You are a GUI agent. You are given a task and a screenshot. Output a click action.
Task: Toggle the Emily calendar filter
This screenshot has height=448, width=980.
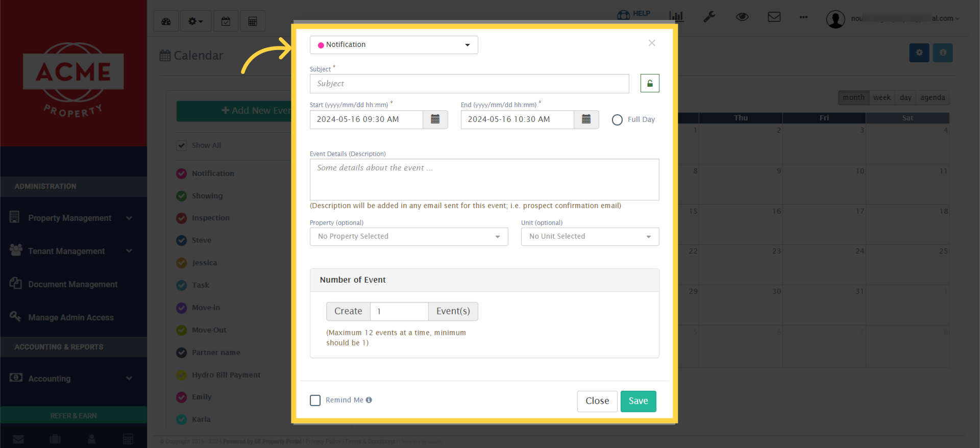182,397
